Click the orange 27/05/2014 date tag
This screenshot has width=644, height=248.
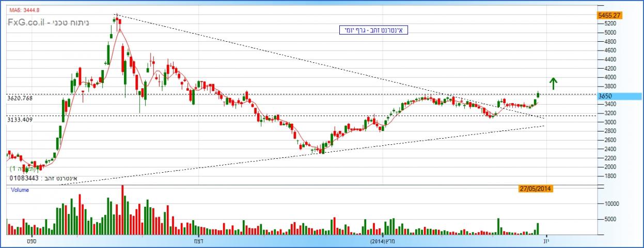536,189
